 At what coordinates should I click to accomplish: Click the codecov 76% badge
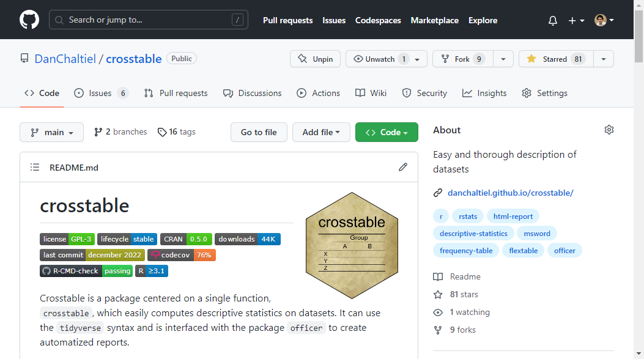pyautogui.click(x=182, y=255)
